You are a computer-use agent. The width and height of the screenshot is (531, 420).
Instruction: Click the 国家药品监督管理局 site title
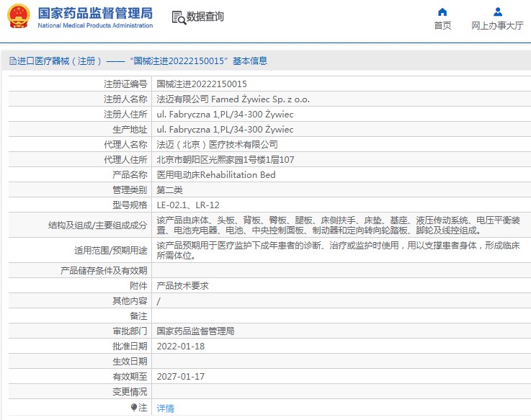[94, 12]
